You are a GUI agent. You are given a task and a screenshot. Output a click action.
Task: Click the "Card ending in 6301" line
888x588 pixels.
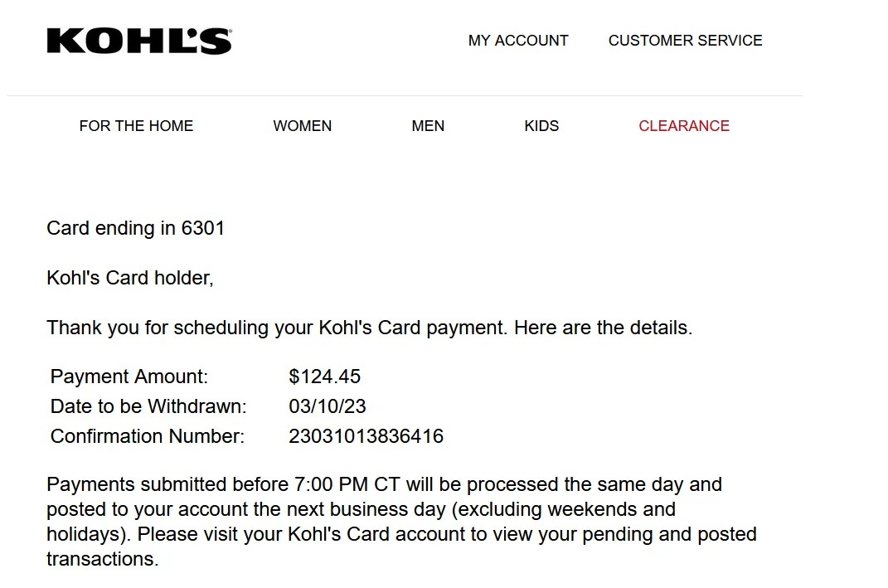[x=135, y=228]
